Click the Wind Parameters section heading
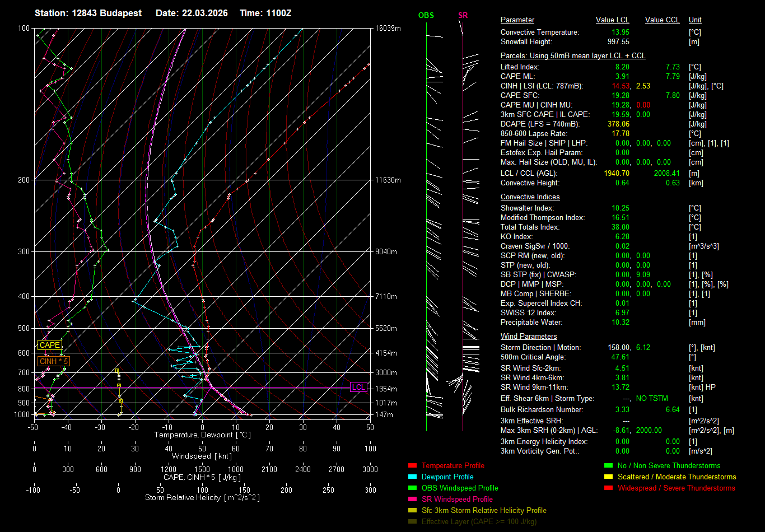 [529, 337]
